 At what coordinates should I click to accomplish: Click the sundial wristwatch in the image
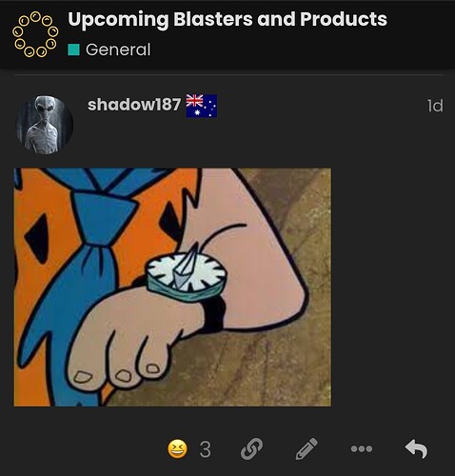click(x=186, y=277)
